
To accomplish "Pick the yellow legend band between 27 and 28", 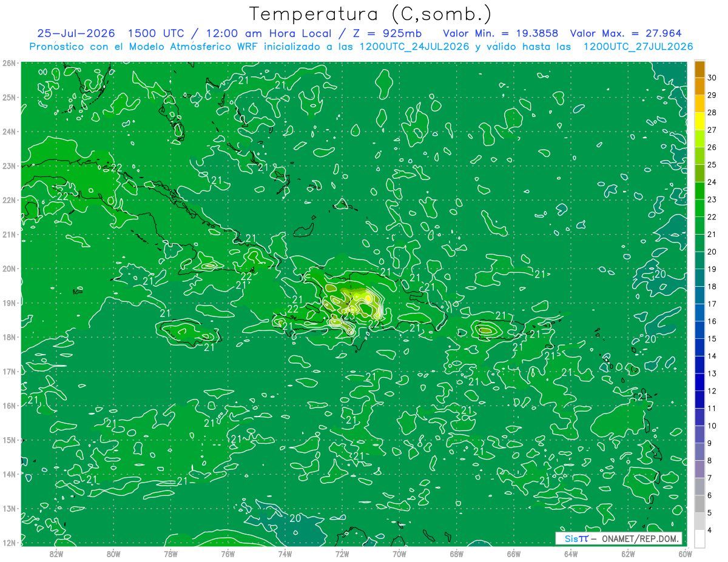I will (699, 121).
